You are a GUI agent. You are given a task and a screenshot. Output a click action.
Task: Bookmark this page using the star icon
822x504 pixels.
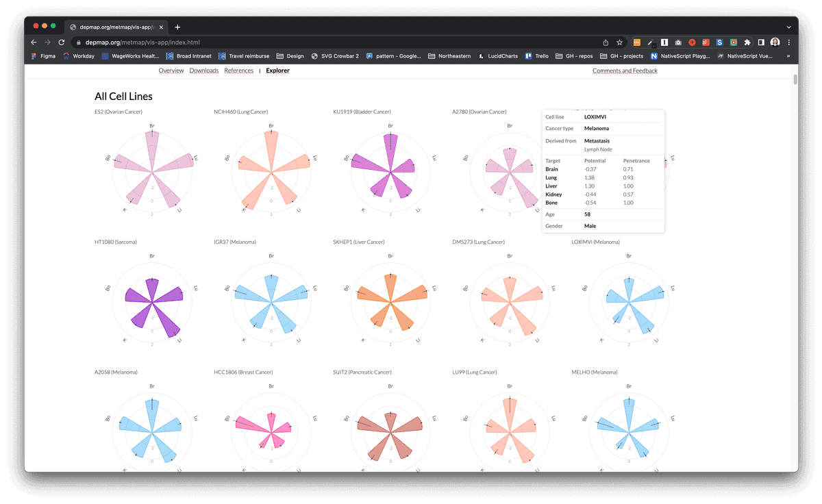click(x=619, y=42)
